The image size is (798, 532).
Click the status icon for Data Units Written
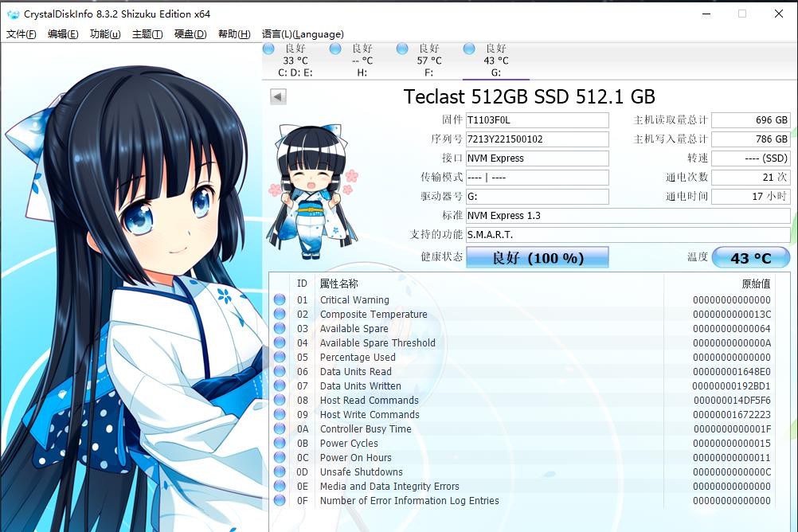pyautogui.click(x=280, y=386)
